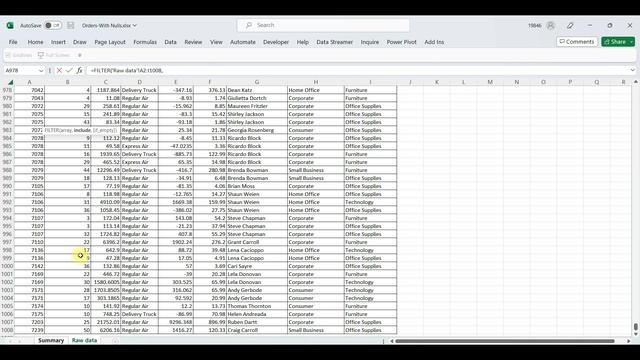Click cell with name Craig Carroll
640x360 pixels.
(x=257, y=330)
